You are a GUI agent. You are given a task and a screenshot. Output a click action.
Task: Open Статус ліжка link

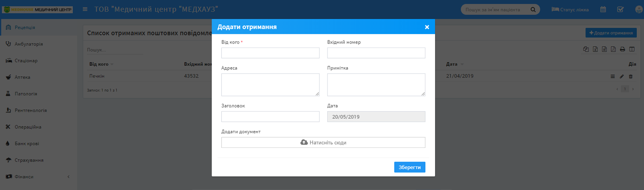(570, 9)
